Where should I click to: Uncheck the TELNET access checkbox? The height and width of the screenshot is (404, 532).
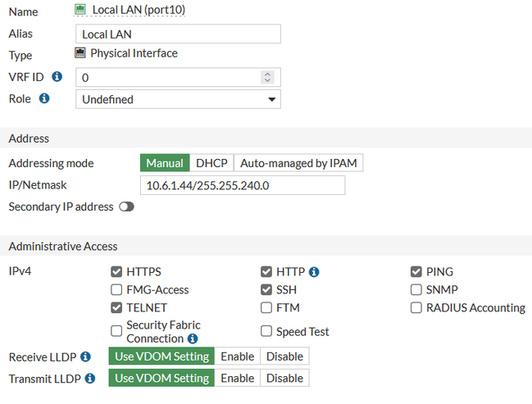click(x=116, y=308)
